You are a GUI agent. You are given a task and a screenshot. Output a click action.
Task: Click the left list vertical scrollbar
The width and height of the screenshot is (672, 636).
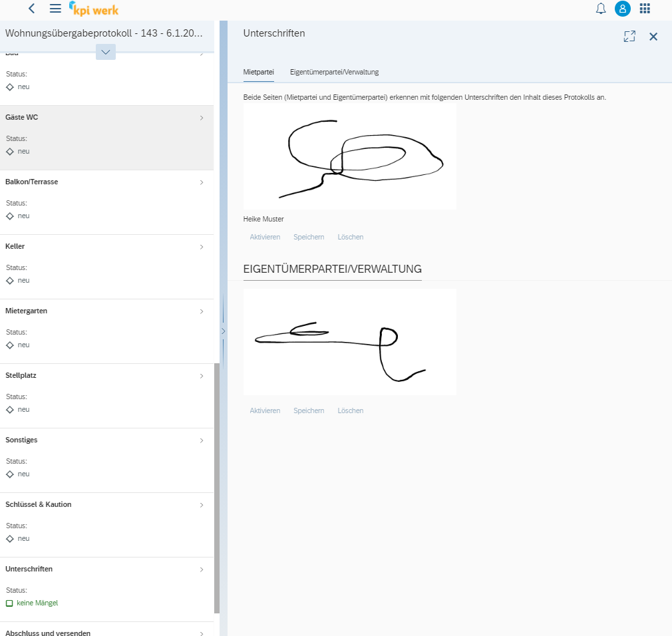(217, 488)
